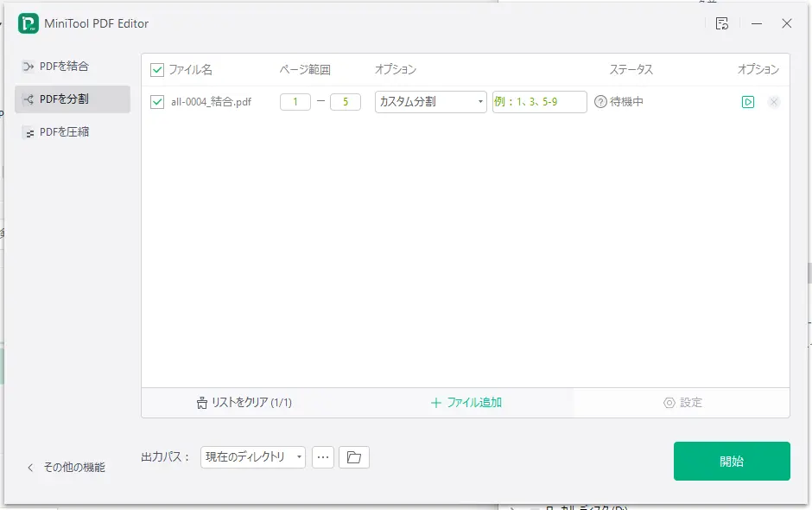Image resolution: width=812 pixels, height=510 pixels.
Task: Browse output path via the three-dots button
Action: click(323, 457)
